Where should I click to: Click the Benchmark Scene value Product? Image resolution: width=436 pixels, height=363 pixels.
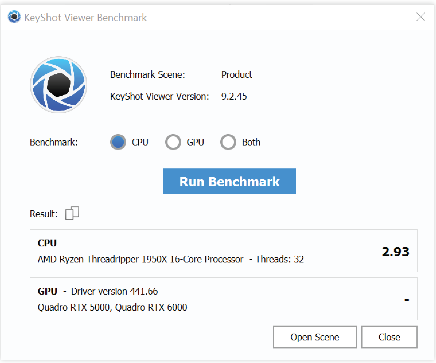[237, 75]
